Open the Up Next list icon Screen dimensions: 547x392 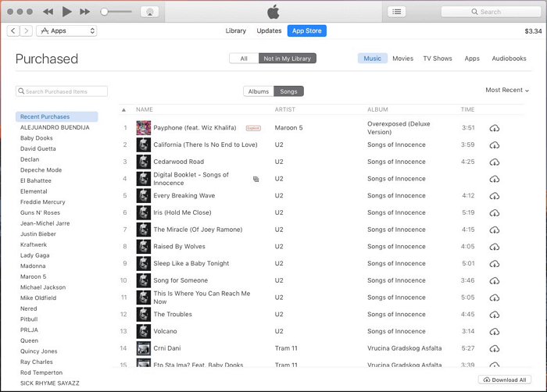[x=397, y=12]
